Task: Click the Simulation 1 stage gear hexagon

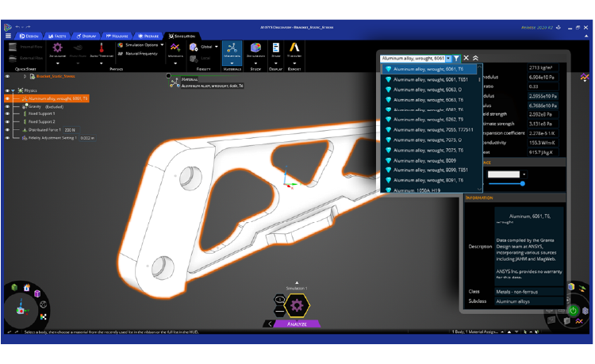Action: [x=297, y=305]
